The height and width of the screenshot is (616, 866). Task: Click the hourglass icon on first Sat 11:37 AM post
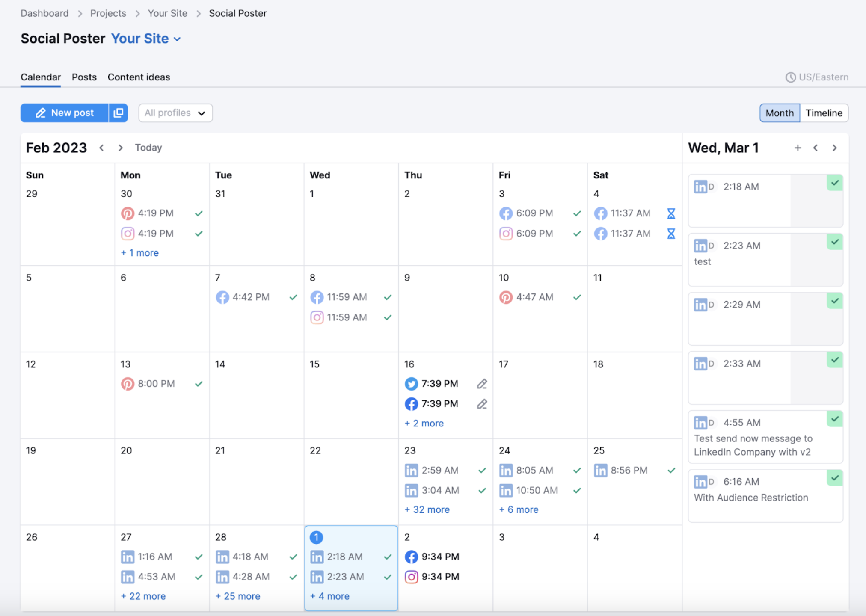tap(671, 213)
